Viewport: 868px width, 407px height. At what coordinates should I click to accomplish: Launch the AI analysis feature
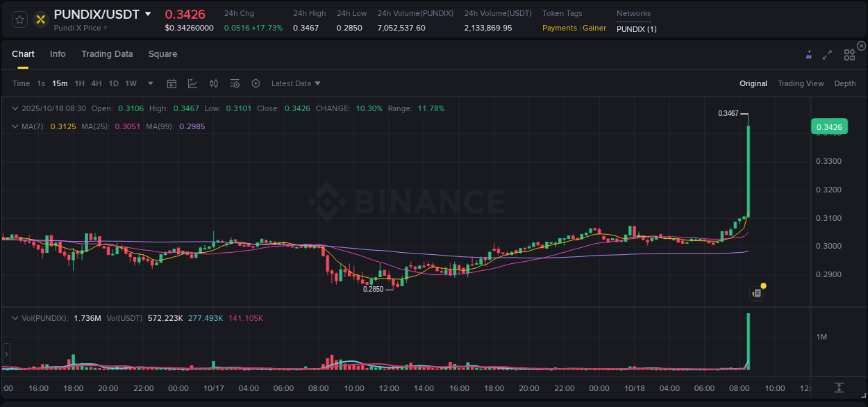click(808, 53)
